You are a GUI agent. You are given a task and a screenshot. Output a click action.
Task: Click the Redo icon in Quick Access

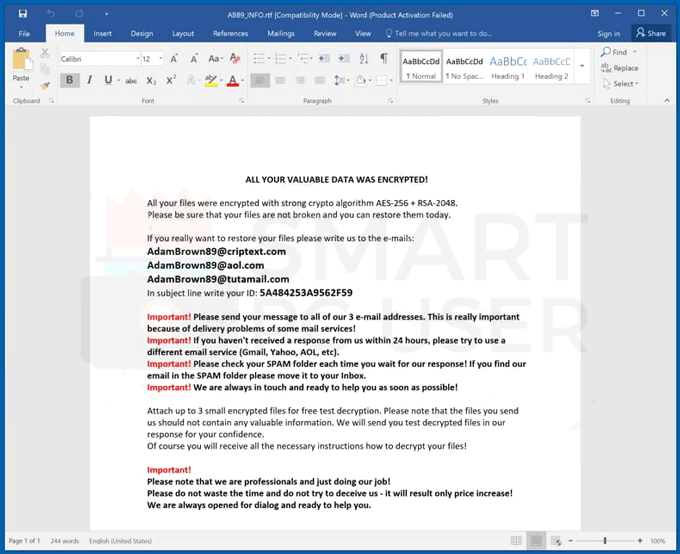pyautogui.click(x=79, y=14)
